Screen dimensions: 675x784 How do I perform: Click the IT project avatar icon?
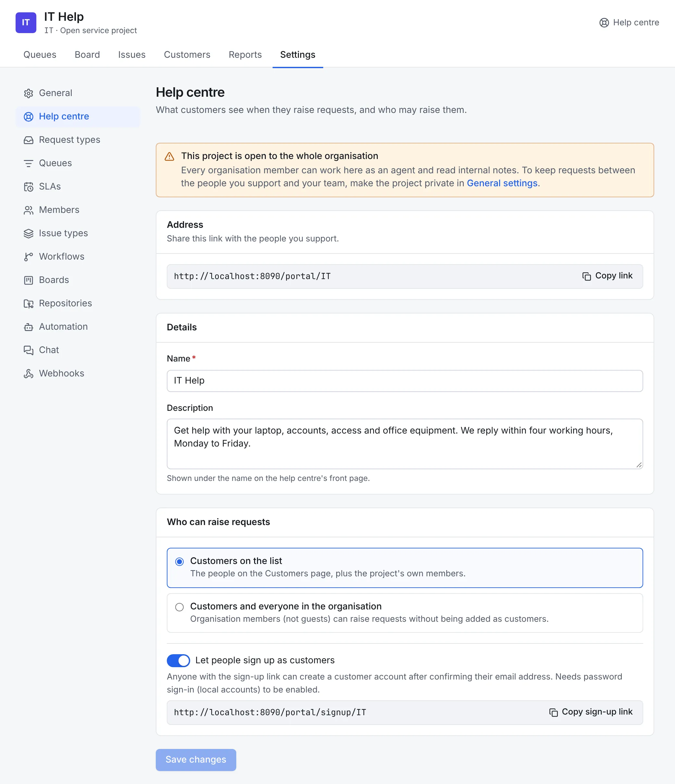[26, 23]
